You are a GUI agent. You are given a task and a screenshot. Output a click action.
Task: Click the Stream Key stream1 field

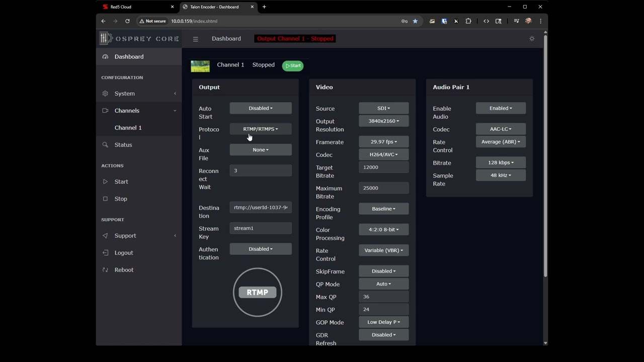coord(261,228)
